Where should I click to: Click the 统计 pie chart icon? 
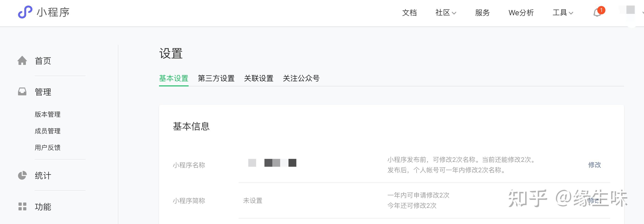click(22, 175)
